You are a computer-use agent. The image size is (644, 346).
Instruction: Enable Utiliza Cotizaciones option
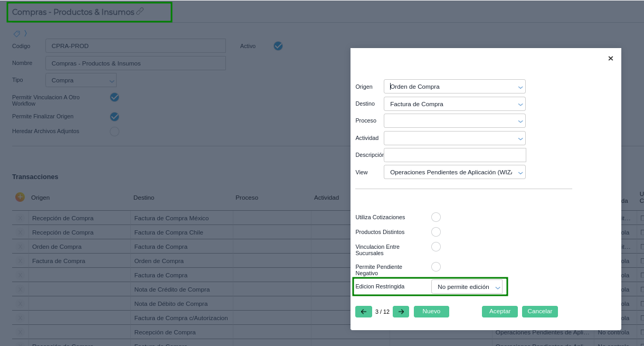435,217
